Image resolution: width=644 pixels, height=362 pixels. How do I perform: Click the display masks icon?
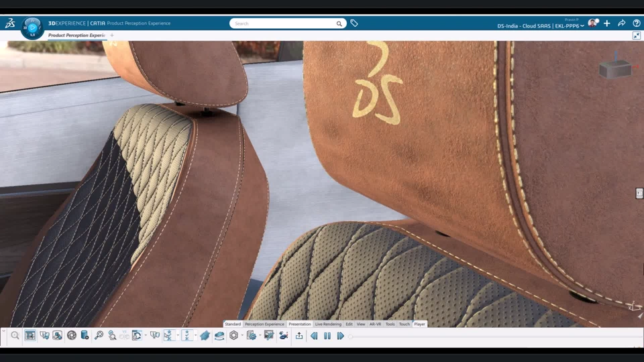pyautogui.click(x=44, y=336)
